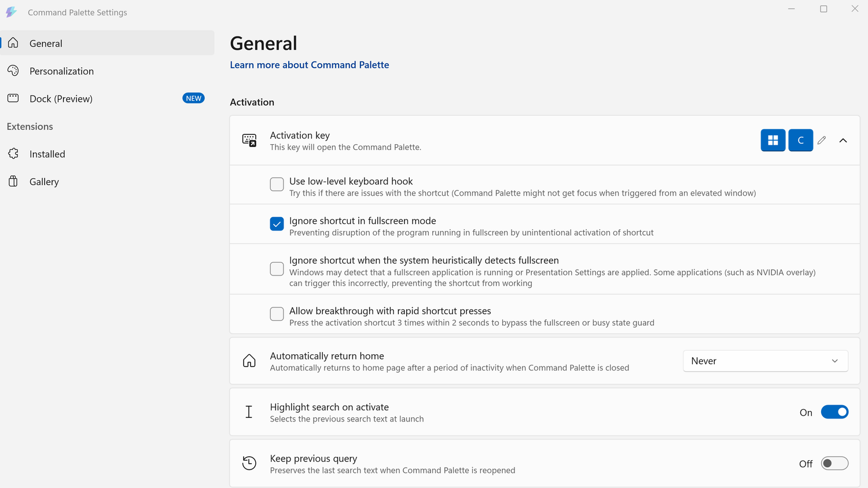
Task: Click the keyboard icon beside Activation key
Action: tap(249, 140)
